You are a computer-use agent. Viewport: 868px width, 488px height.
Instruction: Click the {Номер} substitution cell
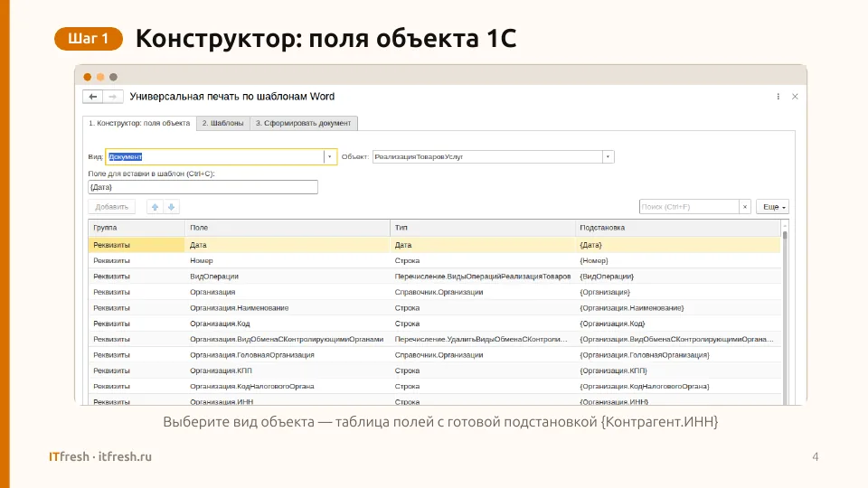click(677, 260)
